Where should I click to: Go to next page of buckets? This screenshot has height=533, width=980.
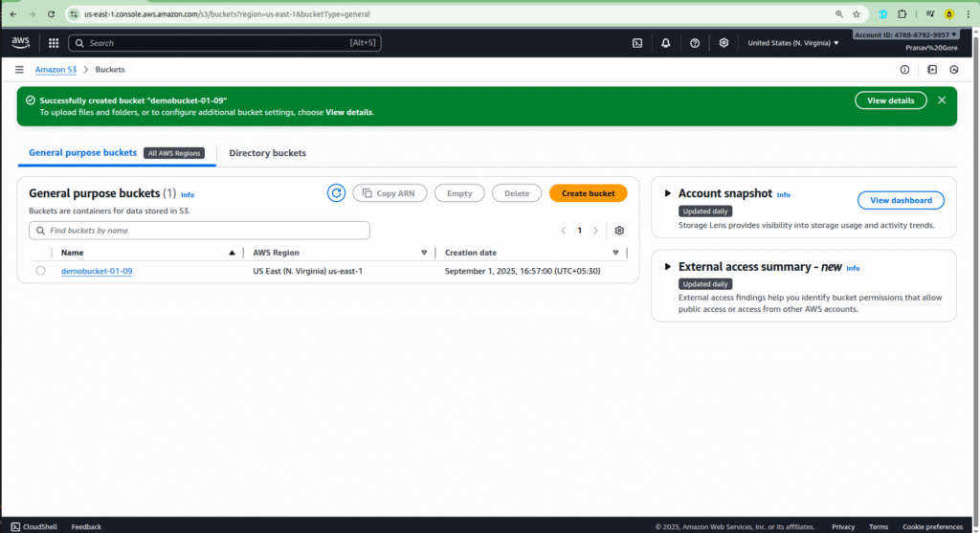pos(595,231)
